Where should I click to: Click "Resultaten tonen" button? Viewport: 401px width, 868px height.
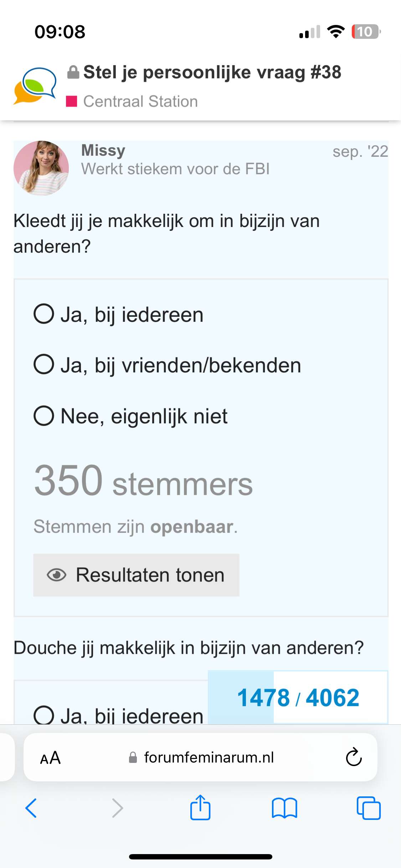[136, 575]
